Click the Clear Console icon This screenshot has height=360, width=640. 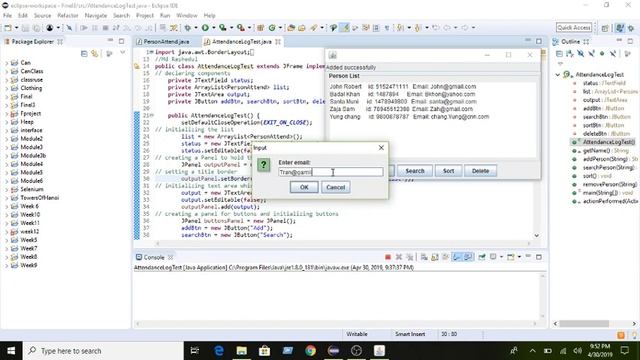tap(424, 257)
